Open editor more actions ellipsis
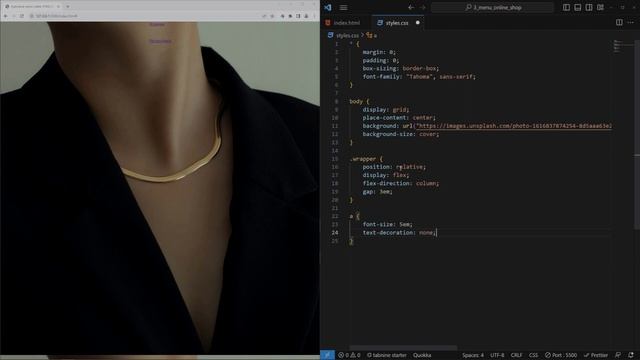 pyautogui.click(x=631, y=22)
